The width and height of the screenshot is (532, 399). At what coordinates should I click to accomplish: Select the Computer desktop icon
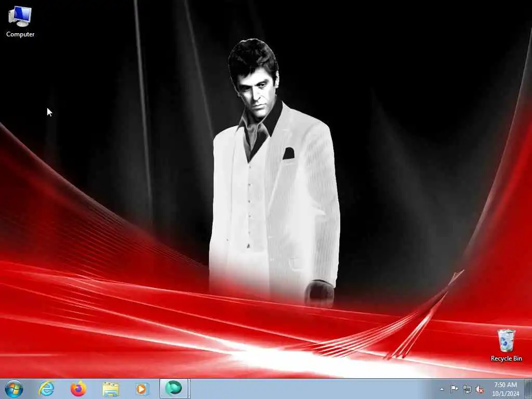(20, 22)
